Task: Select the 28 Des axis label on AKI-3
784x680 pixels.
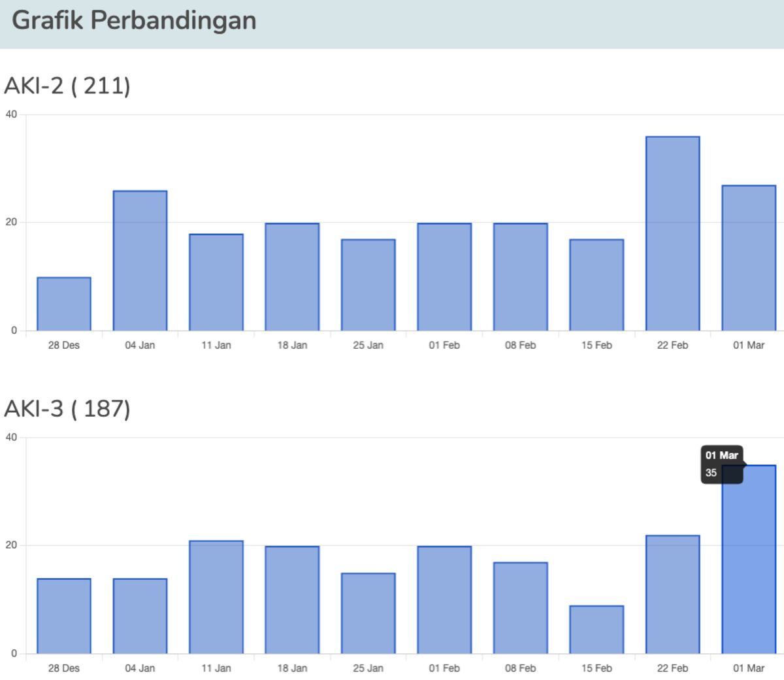Action: (63, 668)
